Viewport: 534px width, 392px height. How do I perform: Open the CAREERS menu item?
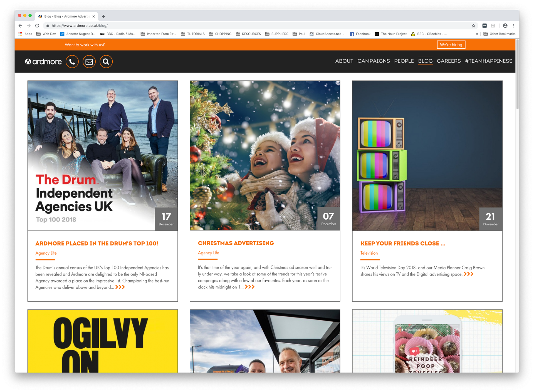point(449,61)
